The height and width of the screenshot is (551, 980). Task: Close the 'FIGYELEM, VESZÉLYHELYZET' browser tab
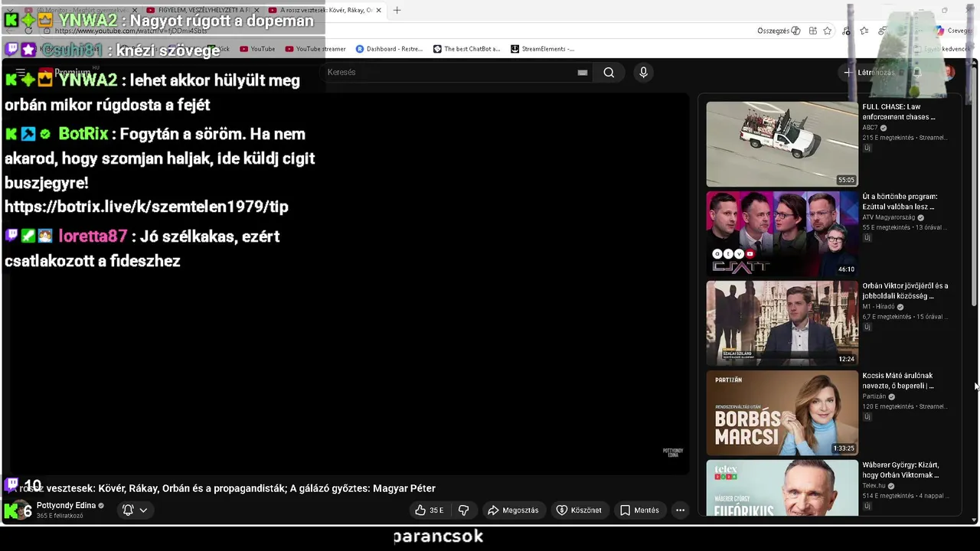(257, 10)
